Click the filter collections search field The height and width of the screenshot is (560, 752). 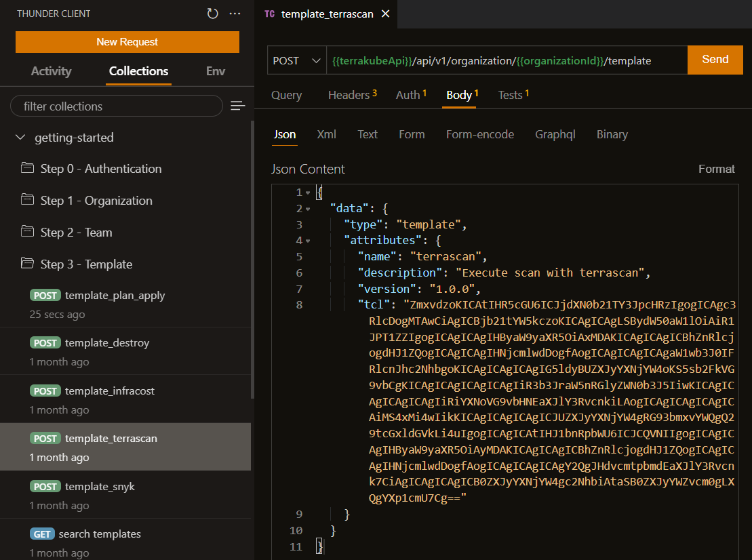click(x=116, y=106)
